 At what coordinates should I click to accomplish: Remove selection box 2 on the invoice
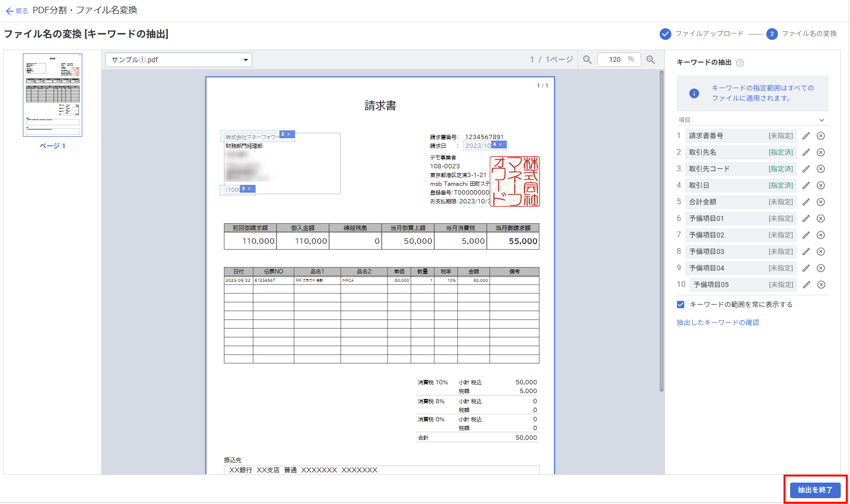coord(289,134)
